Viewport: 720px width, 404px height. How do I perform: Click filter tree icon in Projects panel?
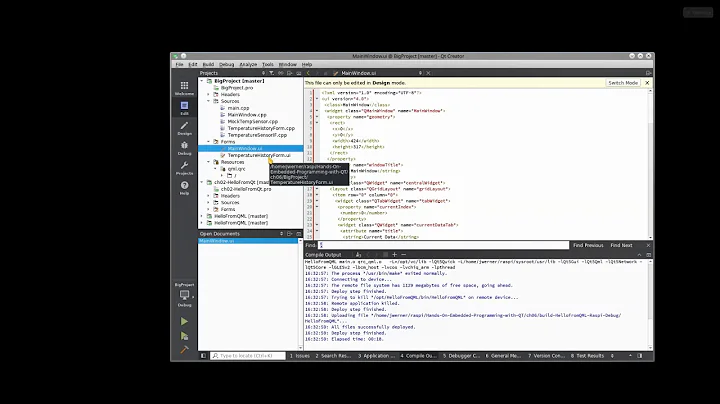pos(271,73)
